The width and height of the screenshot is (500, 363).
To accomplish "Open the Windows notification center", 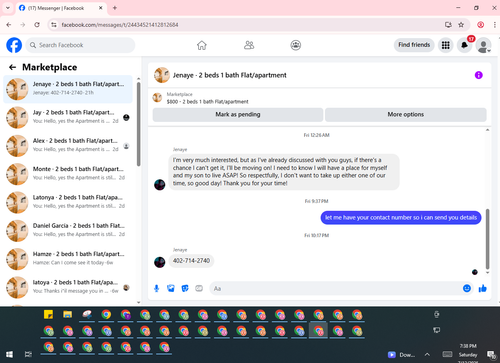I will 491,355.
